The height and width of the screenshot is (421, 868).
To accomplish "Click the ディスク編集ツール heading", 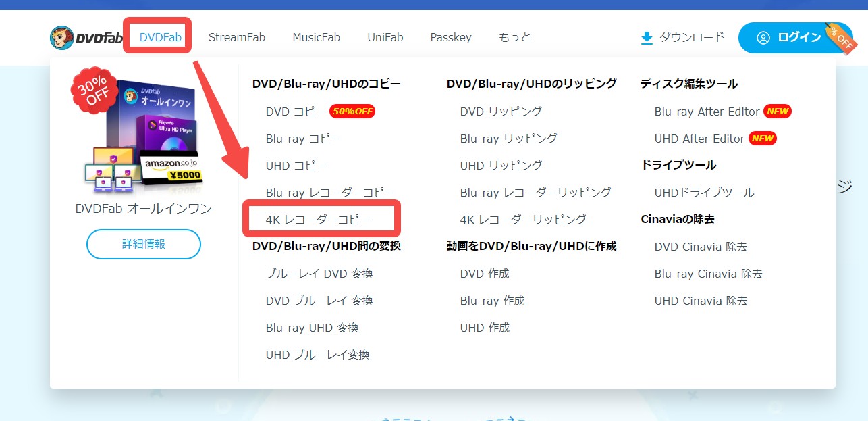I will click(x=689, y=84).
